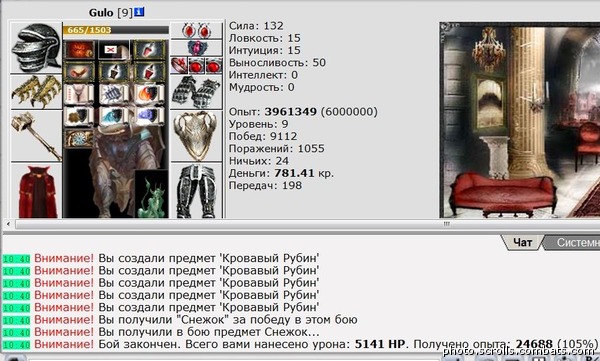Select the clock amulet item icon
This screenshot has height=361, width=600.
79,139
